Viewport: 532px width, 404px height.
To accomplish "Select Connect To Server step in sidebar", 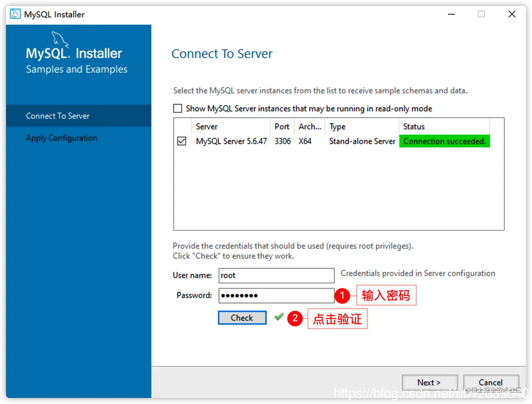I will pyautogui.click(x=79, y=116).
